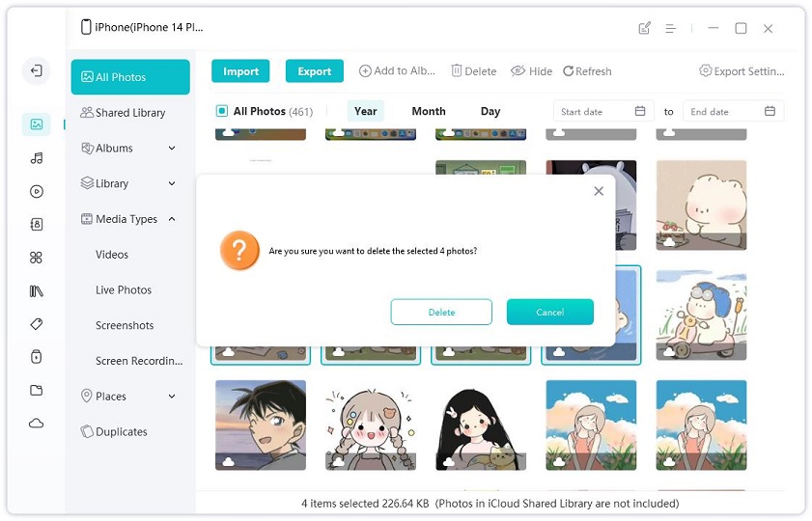Expand the Albums chevron
The height and width of the screenshot is (521, 812).
pyautogui.click(x=172, y=148)
